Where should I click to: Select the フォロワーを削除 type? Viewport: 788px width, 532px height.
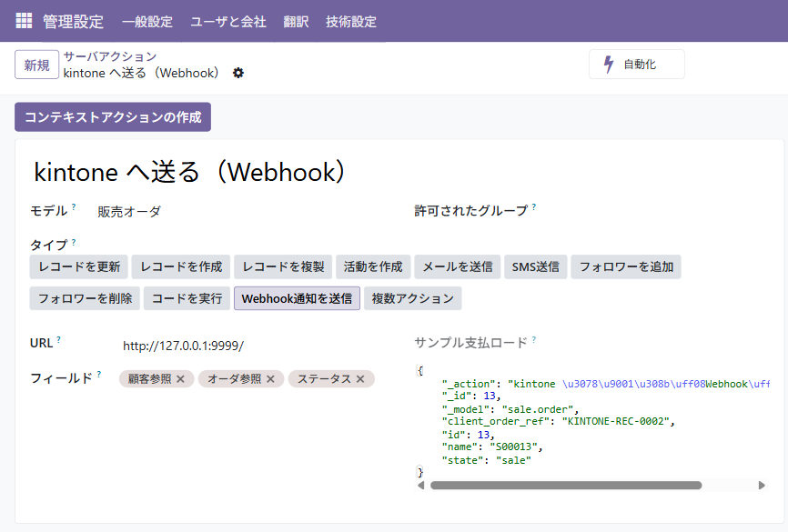[x=85, y=298]
